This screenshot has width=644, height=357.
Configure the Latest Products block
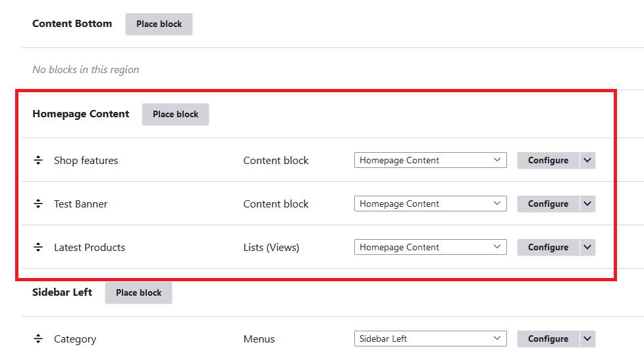[548, 248]
